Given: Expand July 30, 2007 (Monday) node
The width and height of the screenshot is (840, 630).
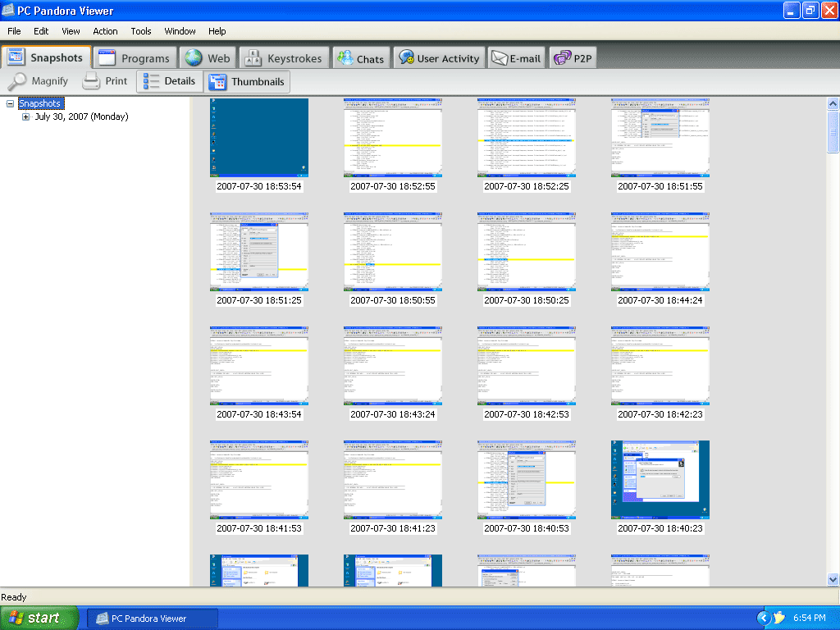Looking at the screenshot, I should click(x=25, y=117).
